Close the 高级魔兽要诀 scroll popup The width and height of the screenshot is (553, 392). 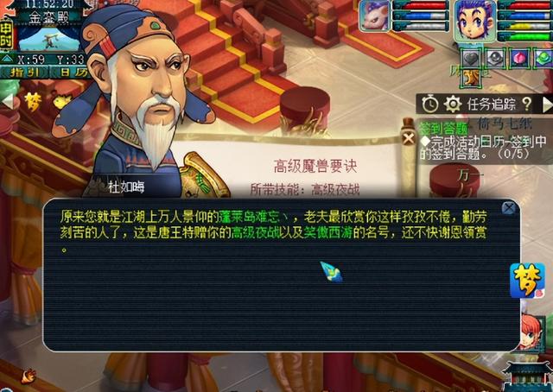(x=409, y=138)
